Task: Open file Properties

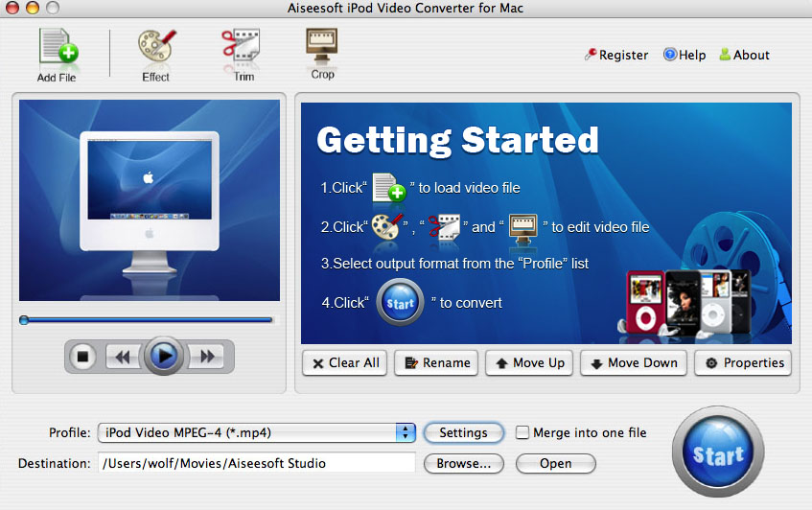Action: pyautogui.click(x=743, y=363)
